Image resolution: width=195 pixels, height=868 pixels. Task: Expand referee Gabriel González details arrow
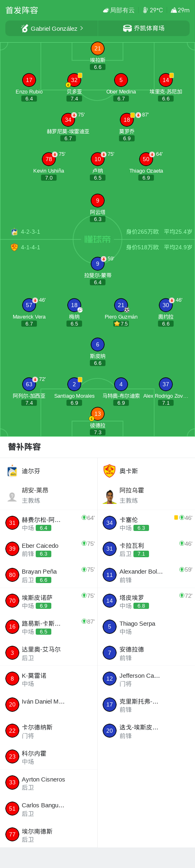82,28
